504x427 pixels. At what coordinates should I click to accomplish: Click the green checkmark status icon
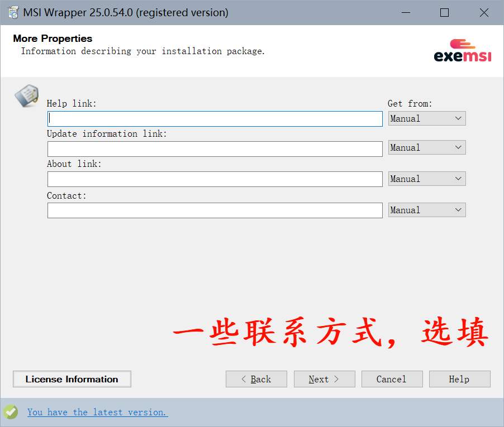coord(11,412)
